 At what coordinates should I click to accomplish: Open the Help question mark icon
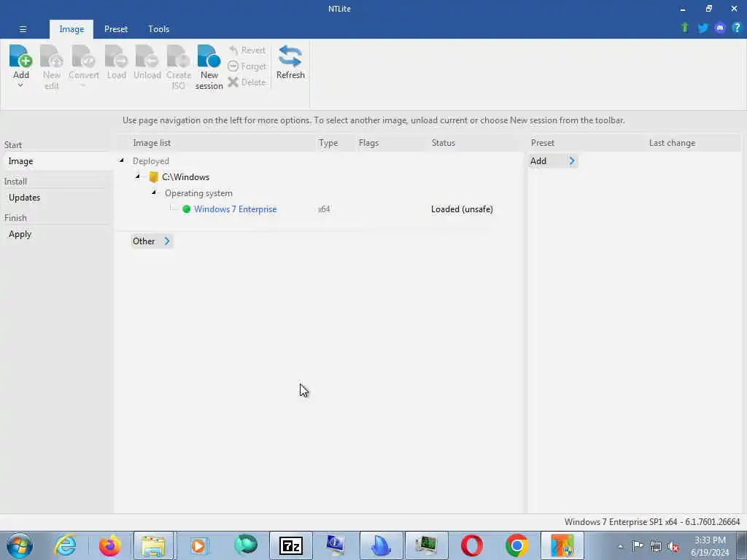[737, 28]
